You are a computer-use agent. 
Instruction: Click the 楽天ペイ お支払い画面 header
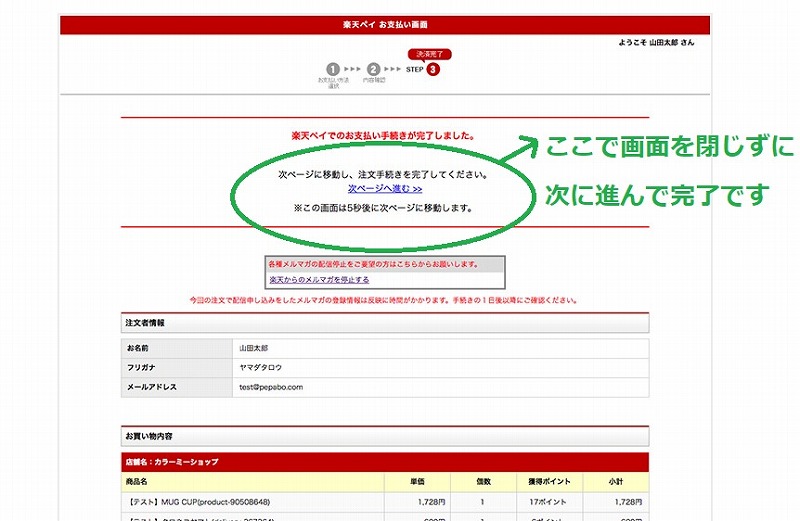(x=385, y=24)
